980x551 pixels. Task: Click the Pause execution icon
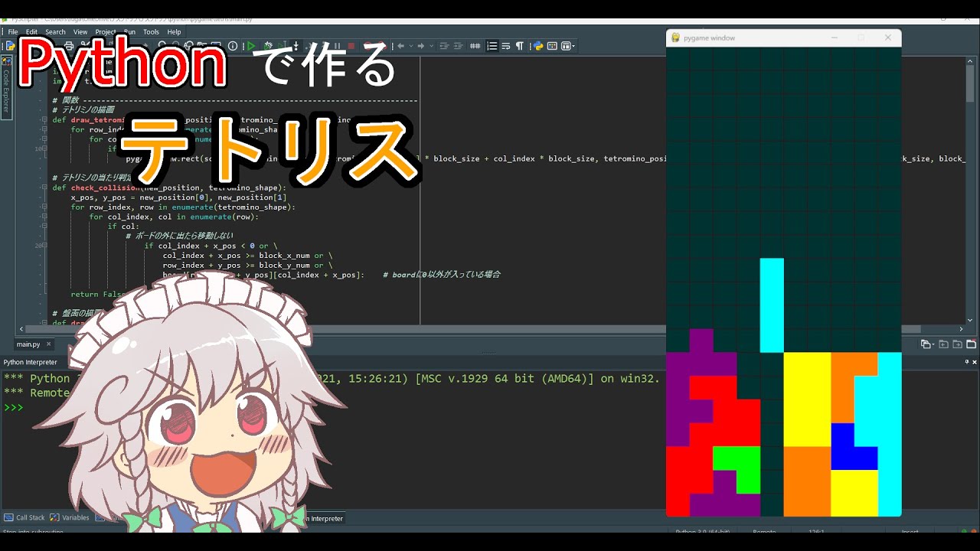tap(337, 46)
